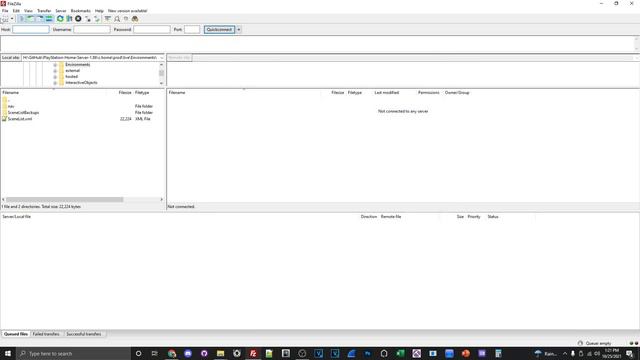Viewport: 640px width, 360px height.
Task: Expand the Environments folder in tree
Action: coord(55,64)
